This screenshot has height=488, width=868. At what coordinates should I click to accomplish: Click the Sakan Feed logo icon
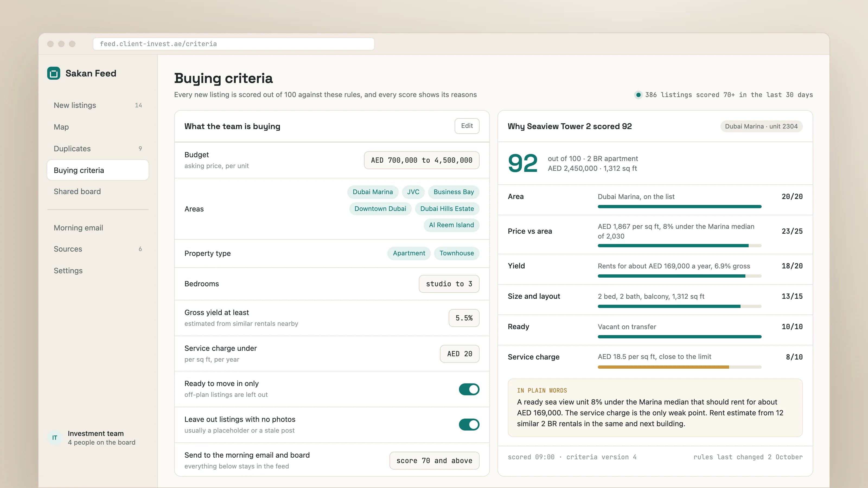pos(54,73)
